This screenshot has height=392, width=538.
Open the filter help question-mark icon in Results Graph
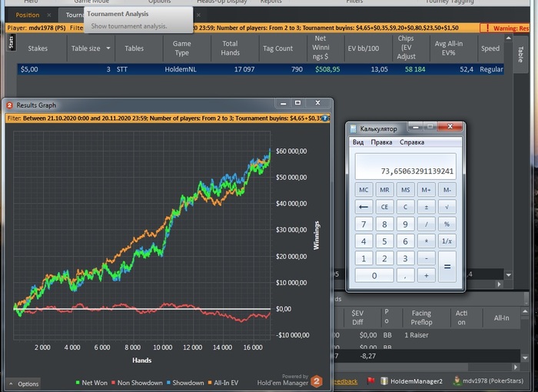[324, 118]
